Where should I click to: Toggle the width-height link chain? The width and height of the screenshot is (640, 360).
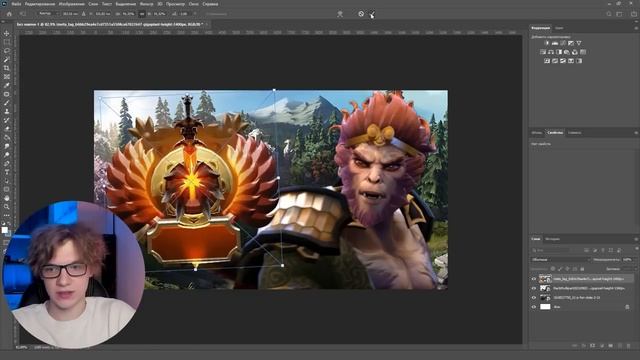142,14
